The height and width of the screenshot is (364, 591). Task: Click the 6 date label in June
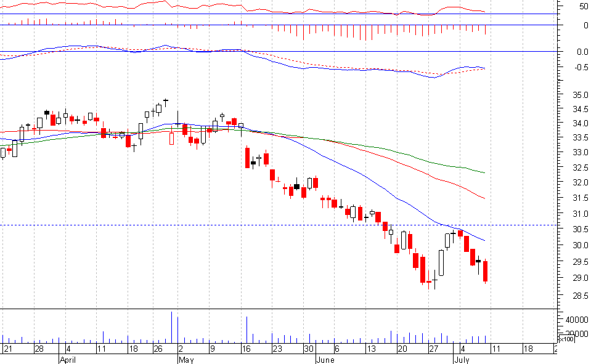click(x=337, y=349)
